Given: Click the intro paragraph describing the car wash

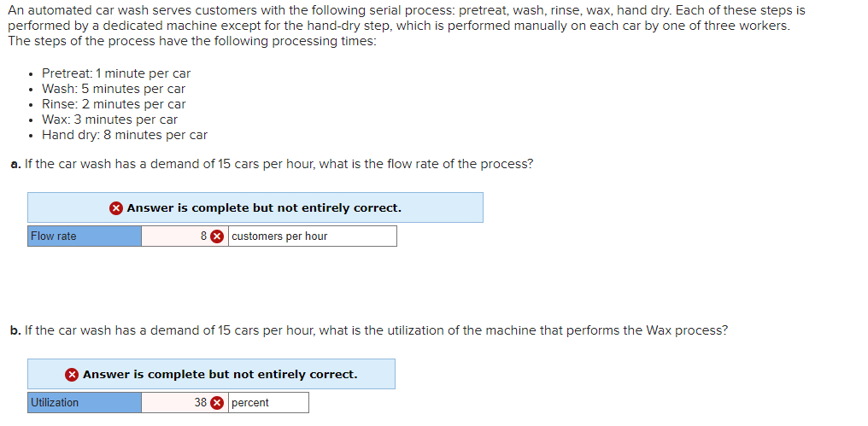Looking at the screenshot, I should click(407, 26).
